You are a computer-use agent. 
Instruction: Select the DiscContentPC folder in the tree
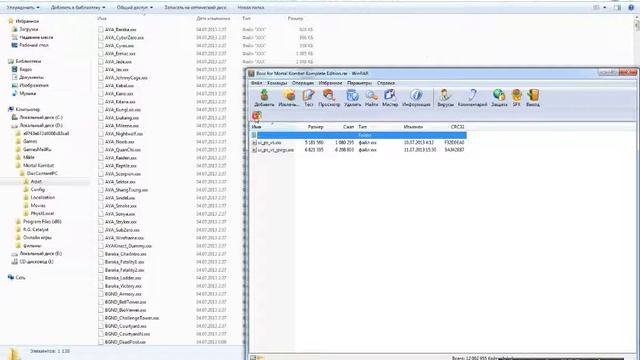(42, 173)
